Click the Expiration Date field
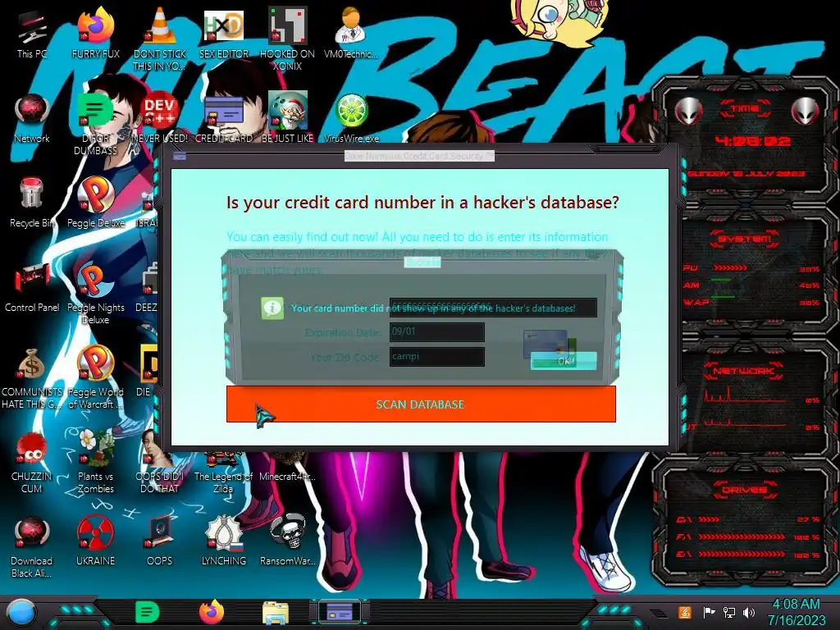Image resolution: width=840 pixels, height=630 pixels. (436, 331)
